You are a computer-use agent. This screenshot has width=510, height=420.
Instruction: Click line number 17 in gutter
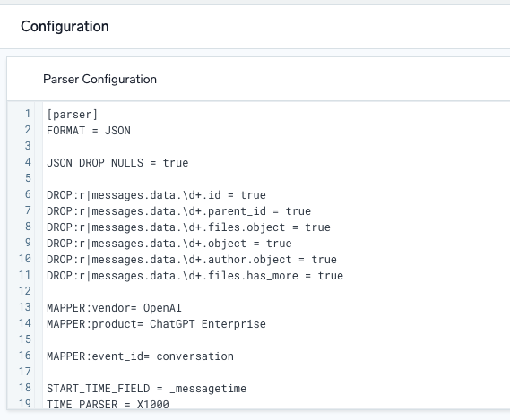[x=25, y=372]
